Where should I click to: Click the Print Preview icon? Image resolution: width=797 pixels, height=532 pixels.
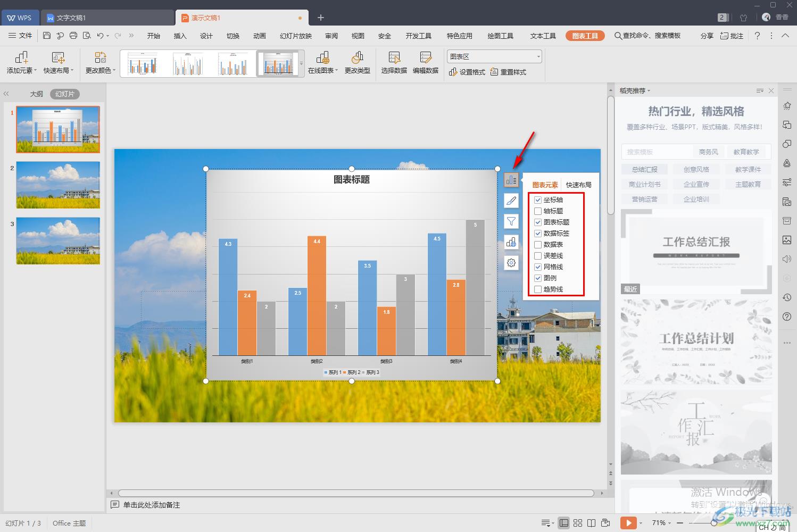(x=87, y=36)
